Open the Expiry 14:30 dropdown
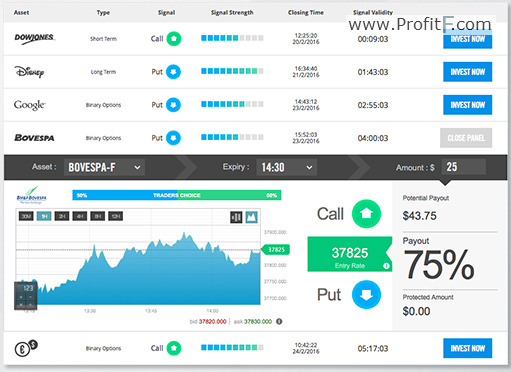Screen dimensions: 511x372 [x=287, y=167]
